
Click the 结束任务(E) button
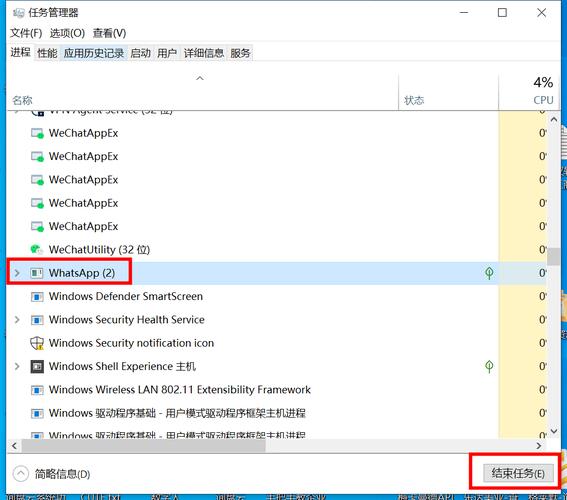[x=518, y=474]
